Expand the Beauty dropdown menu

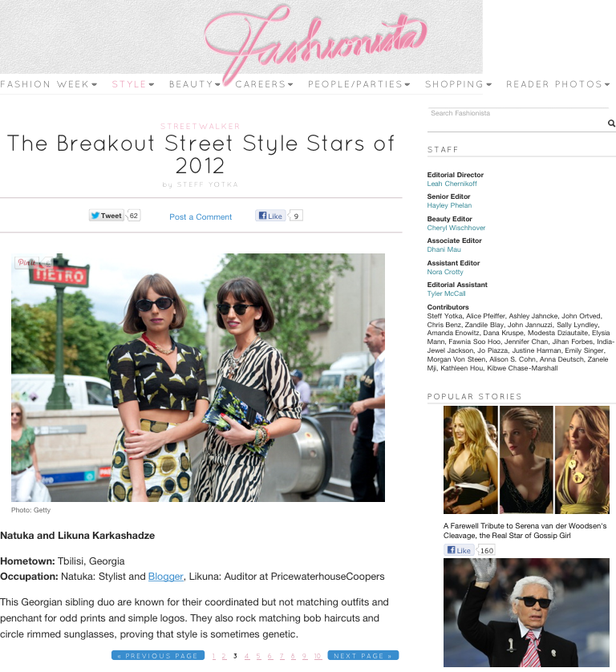coord(195,84)
